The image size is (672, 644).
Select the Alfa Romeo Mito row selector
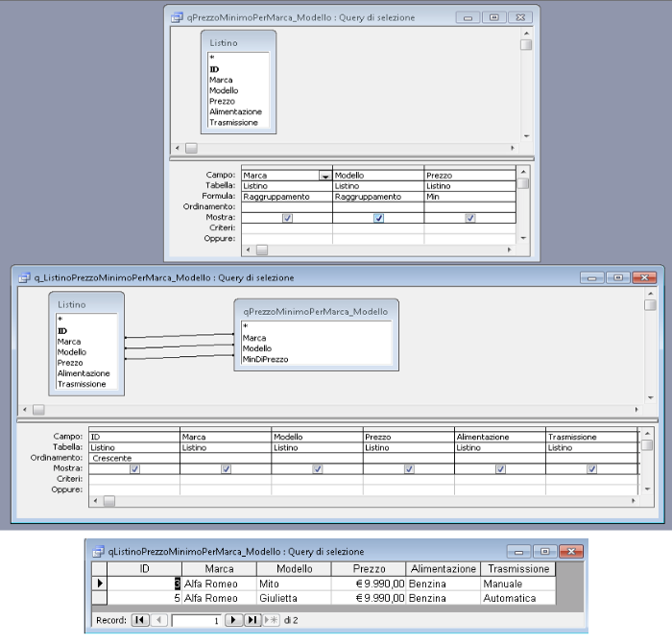[x=100, y=584]
